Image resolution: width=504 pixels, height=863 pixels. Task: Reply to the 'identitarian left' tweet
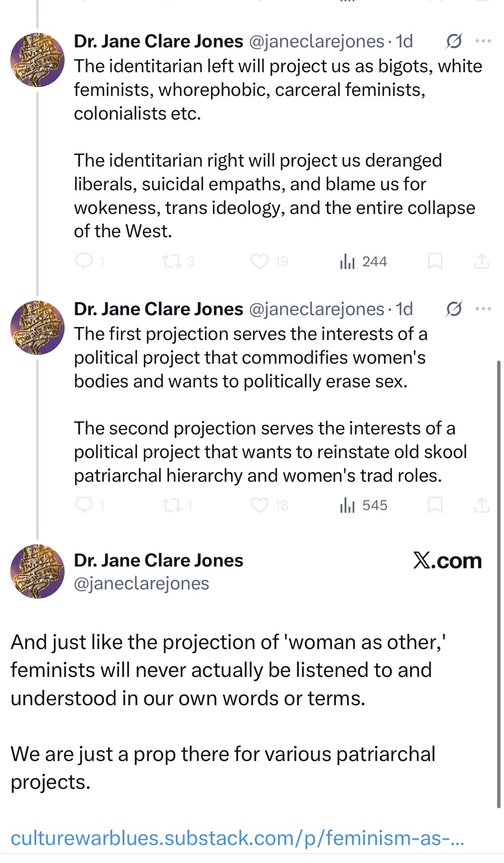pyautogui.click(x=84, y=261)
